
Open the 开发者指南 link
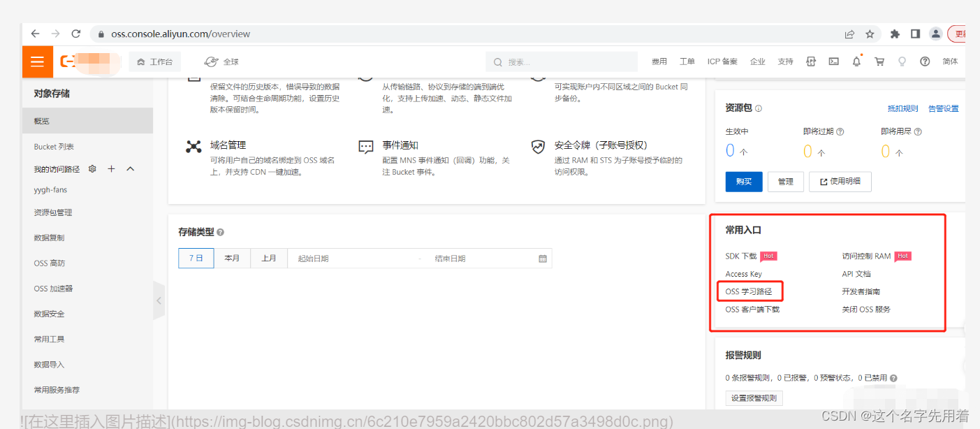(x=861, y=291)
